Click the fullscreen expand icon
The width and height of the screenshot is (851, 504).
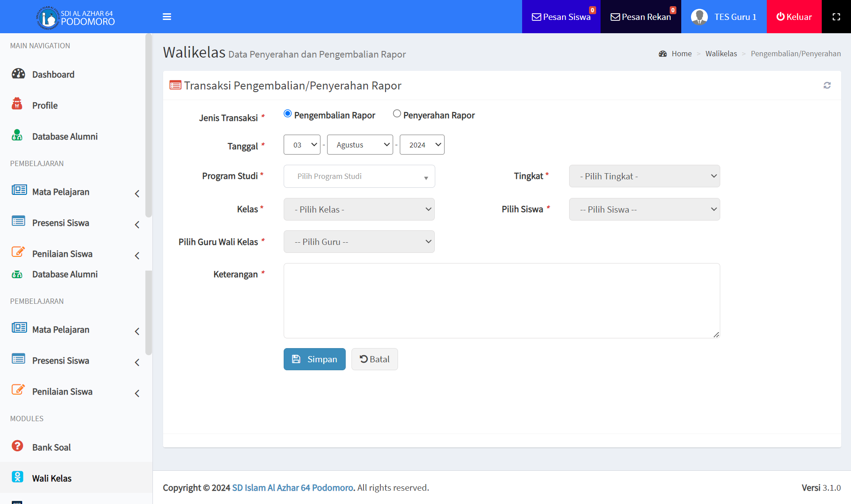(x=836, y=17)
